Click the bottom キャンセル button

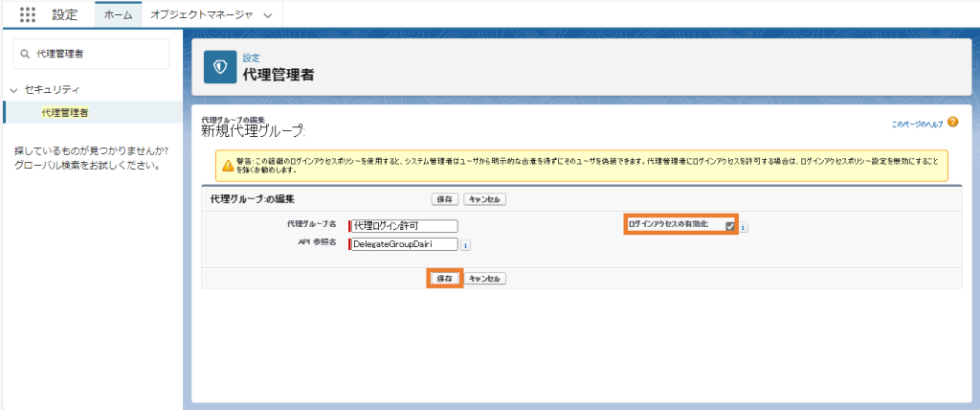click(485, 279)
